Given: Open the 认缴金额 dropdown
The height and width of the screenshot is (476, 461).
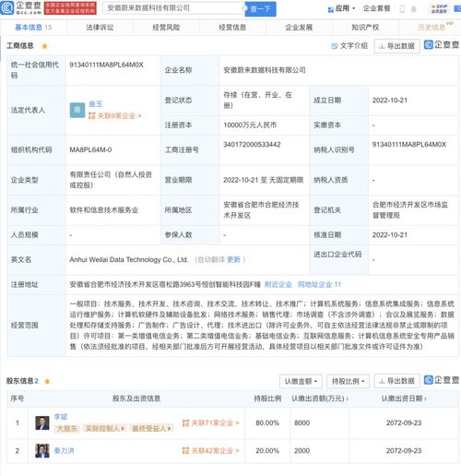Looking at the screenshot, I should pos(301,381).
